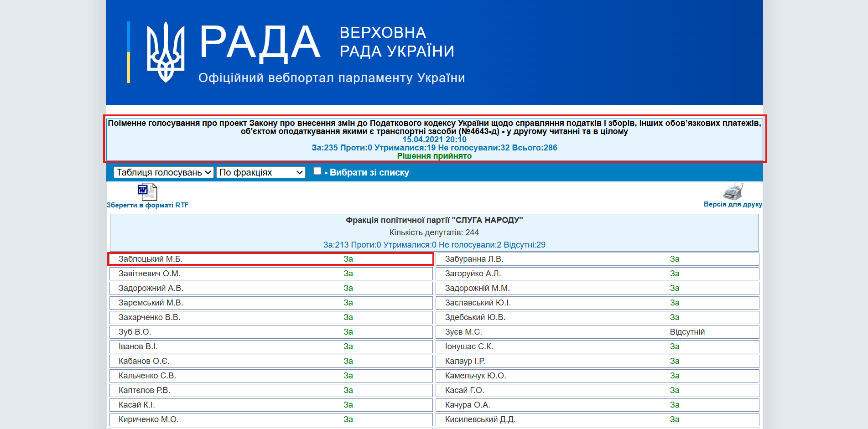Select deputy 'Калаур І.Р.'

pos(465,361)
